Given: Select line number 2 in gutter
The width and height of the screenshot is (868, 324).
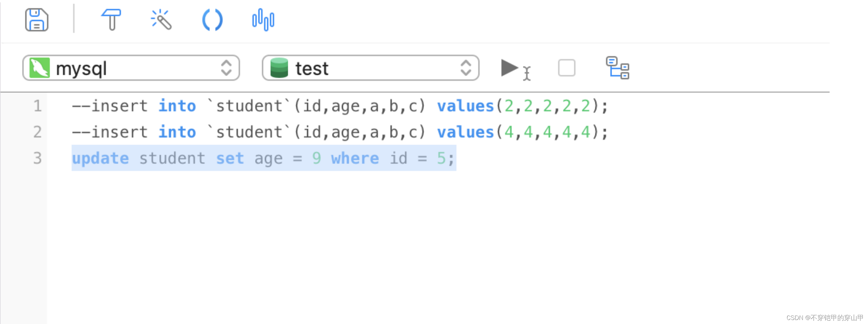Looking at the screenshot, I should [x=37, y=132].
